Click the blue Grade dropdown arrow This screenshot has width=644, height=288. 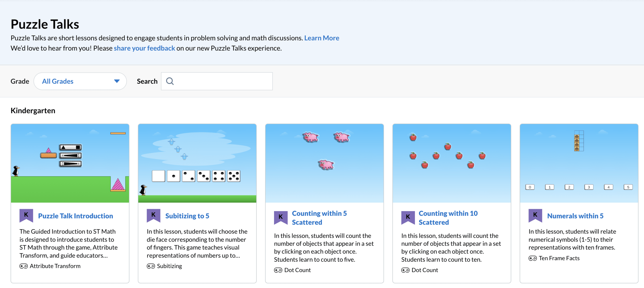117,81
